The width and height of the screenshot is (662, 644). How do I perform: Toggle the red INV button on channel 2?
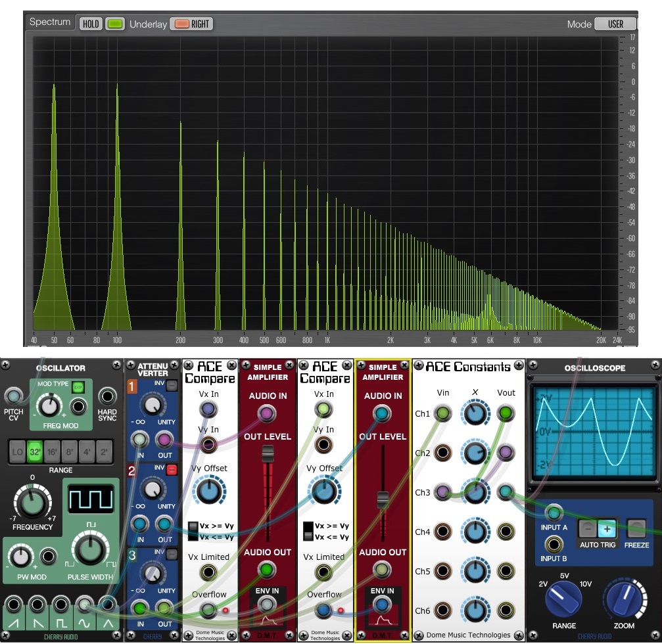tap(172, 469)
